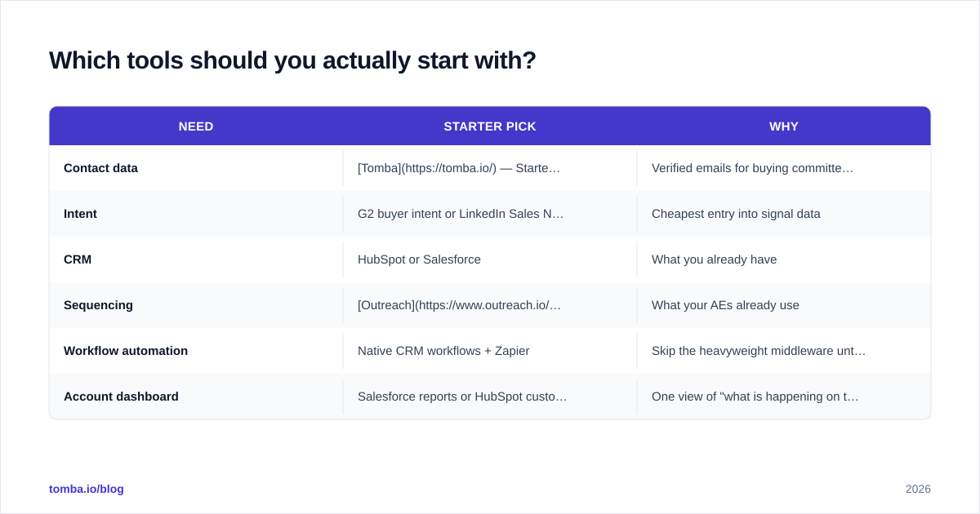Click the NEED column header

click(x=196, y=126)
